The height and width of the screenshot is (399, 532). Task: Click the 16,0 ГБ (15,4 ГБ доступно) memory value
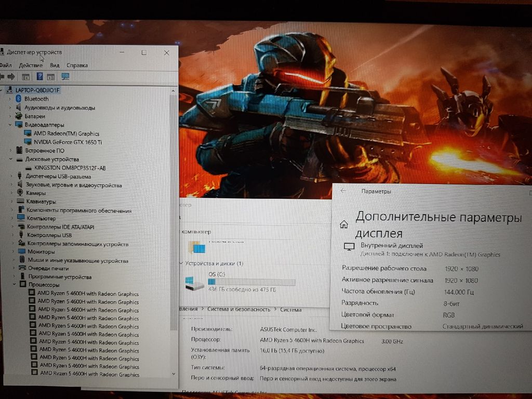[292, 351]
